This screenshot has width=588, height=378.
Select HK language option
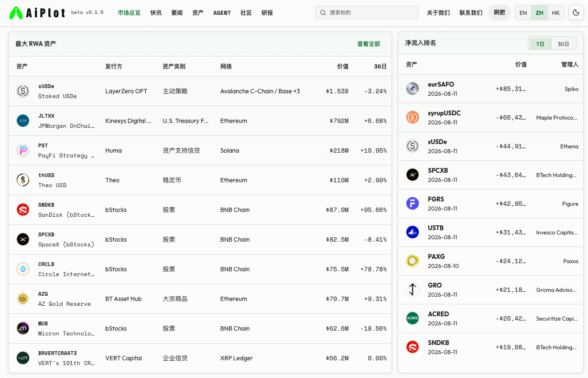point(555,13)
